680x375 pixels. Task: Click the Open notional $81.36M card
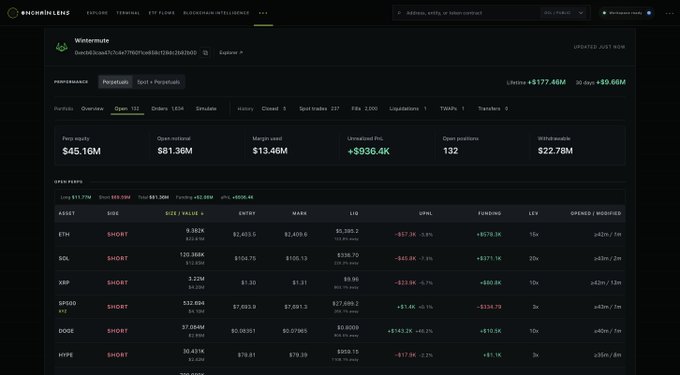point(196,146)
